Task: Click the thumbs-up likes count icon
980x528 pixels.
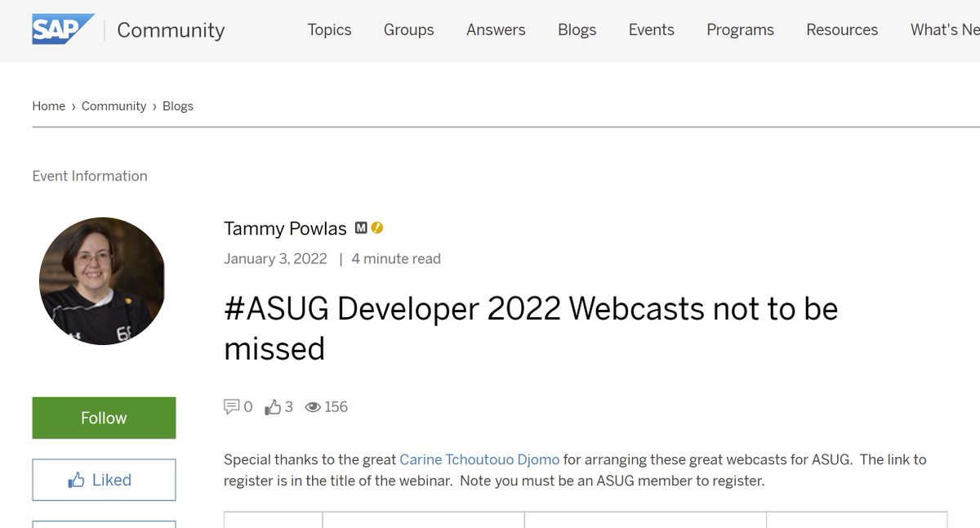Action: pyautogui.click(x=272, y=406)
